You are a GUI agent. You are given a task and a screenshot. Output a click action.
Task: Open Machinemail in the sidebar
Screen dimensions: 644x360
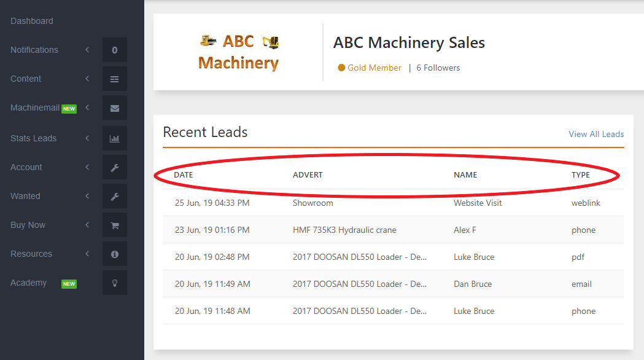point(35,108)
